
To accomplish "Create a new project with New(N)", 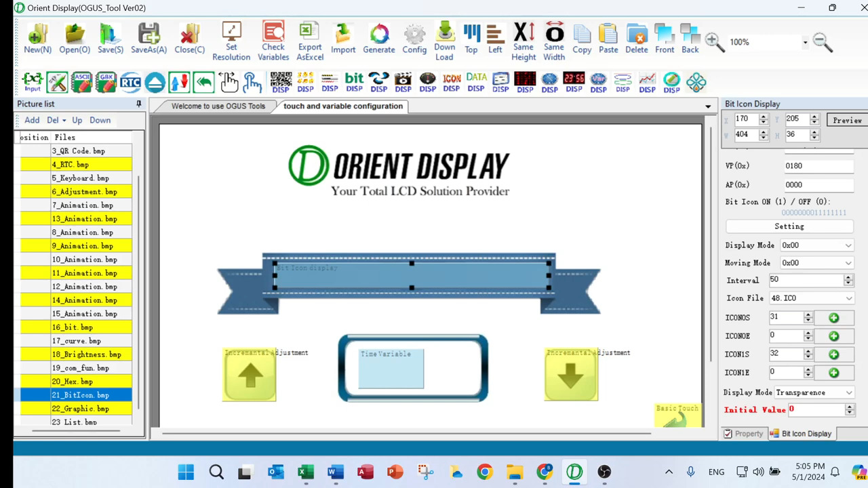I will tap(37, 39).
